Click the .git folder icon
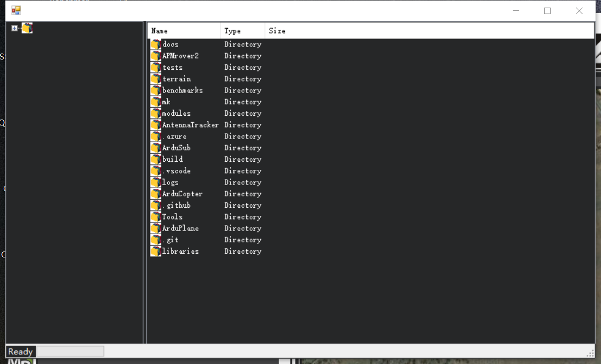601x364 pixels. point(155,240)
